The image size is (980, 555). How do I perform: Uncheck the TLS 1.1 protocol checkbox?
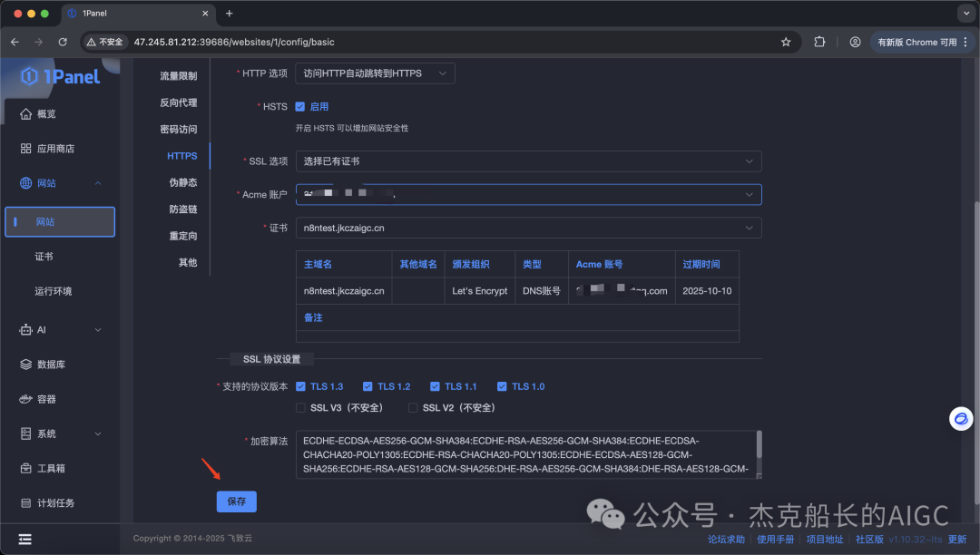(435, 386)
